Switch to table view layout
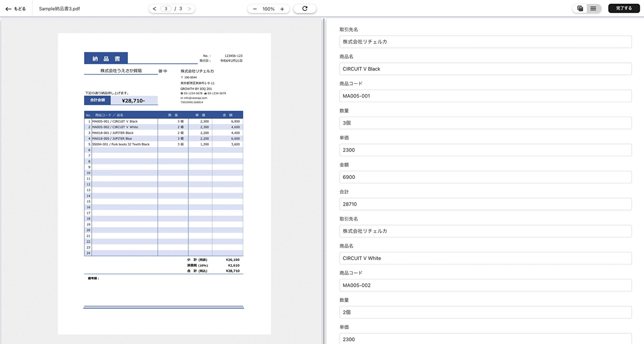The image size is (644, 344). (x=580, y=9)
